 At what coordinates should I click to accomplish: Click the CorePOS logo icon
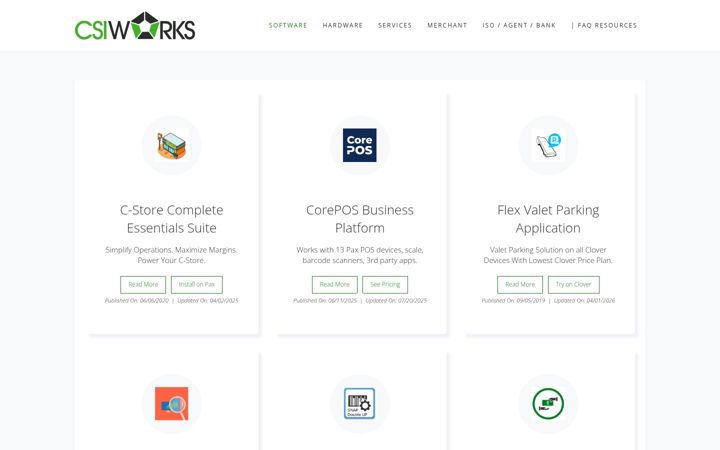[360, 145]
